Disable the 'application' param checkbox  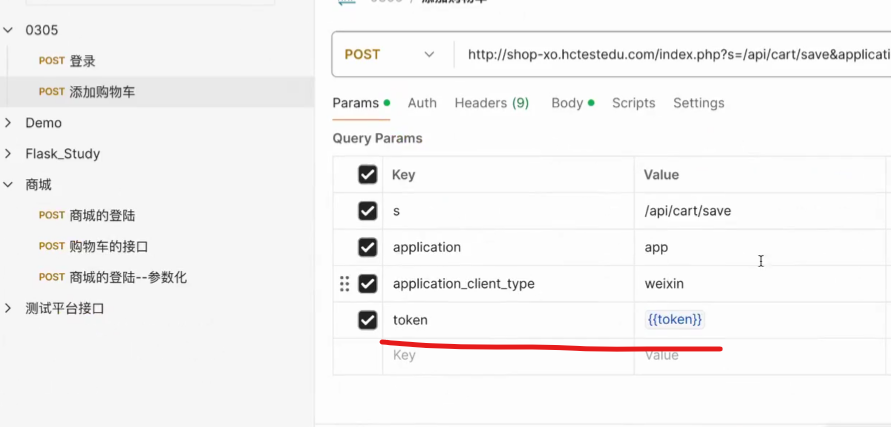[x=368, y=247]
